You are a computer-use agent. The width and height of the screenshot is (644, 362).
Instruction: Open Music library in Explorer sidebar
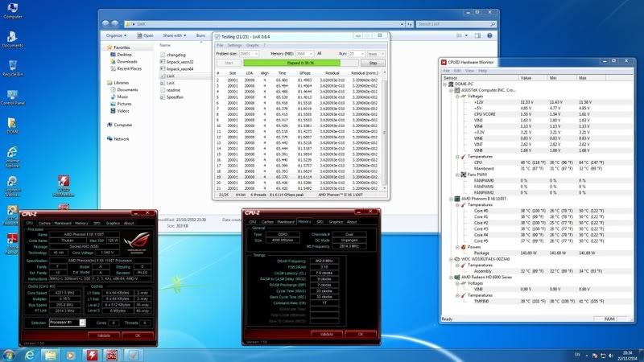pos(123,97)
